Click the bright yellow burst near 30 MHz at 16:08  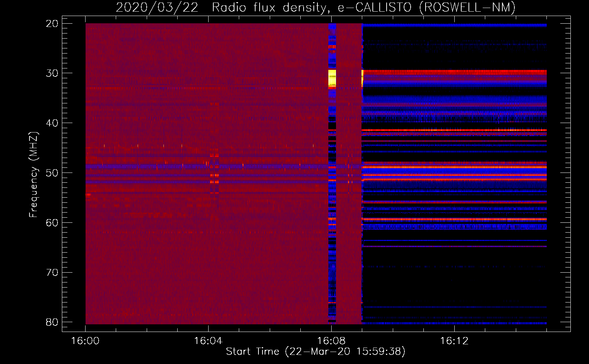click(x=332, y=78)
